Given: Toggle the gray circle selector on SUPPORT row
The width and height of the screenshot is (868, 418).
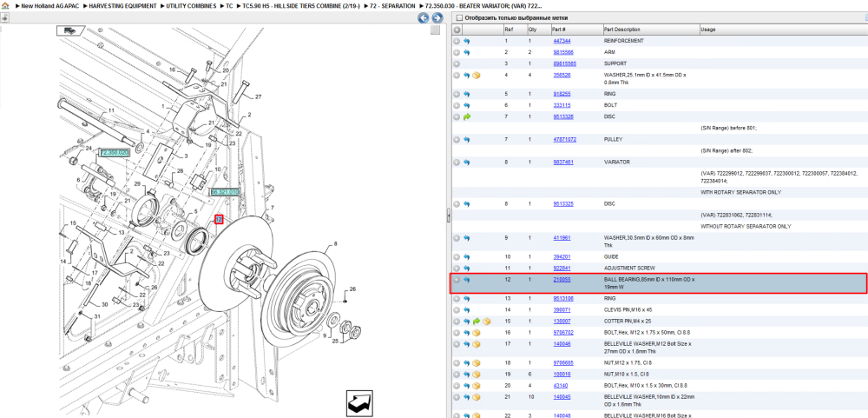Looking at the screenshot, I should (x=457, y=63).
